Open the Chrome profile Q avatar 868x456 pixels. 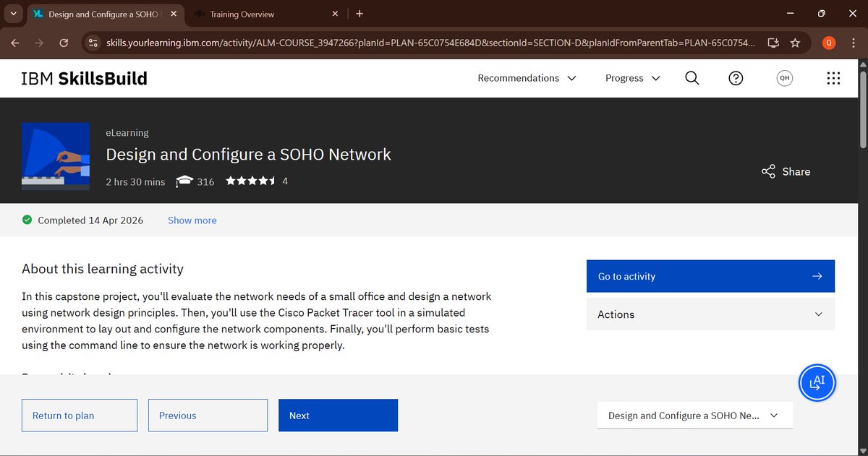(829, 43)
